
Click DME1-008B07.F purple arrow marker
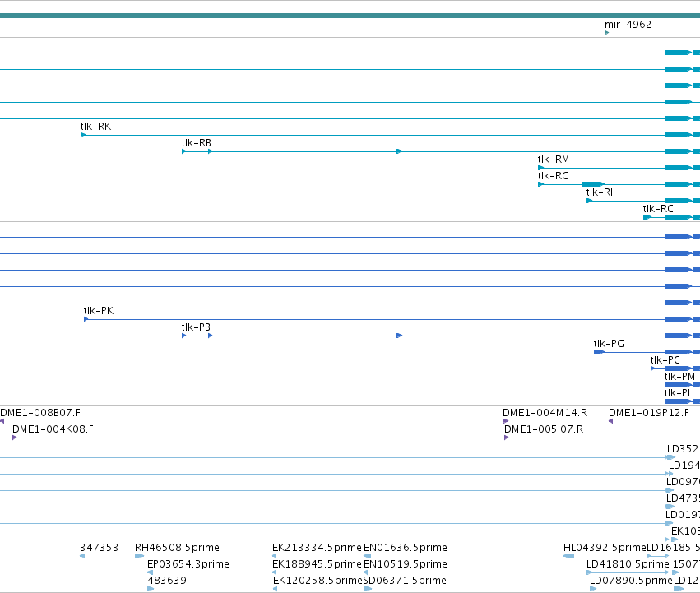pyautogui.click(x=2, y=421)
